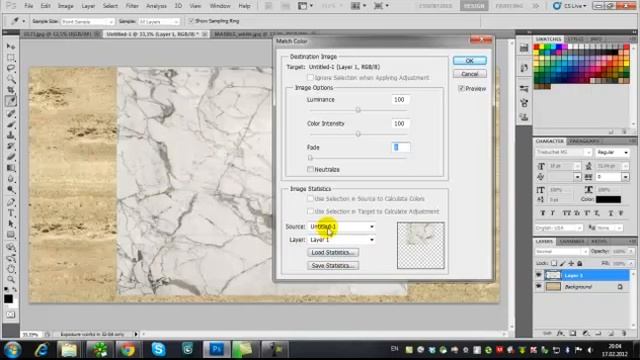Select the Rectangle shape tool
This screenshot has width=640, height=360.
click(11, 235)
